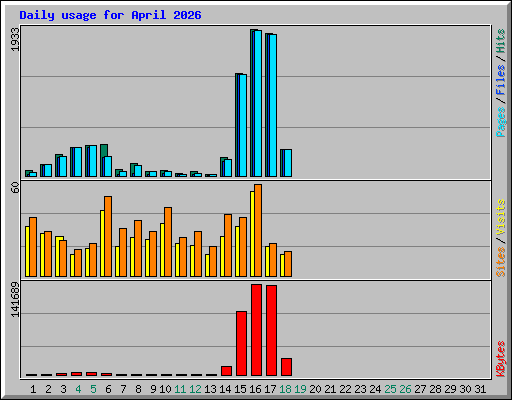Click day 19 on the x-axis
This screenshot has width=512, height=400.
point(300,389)
